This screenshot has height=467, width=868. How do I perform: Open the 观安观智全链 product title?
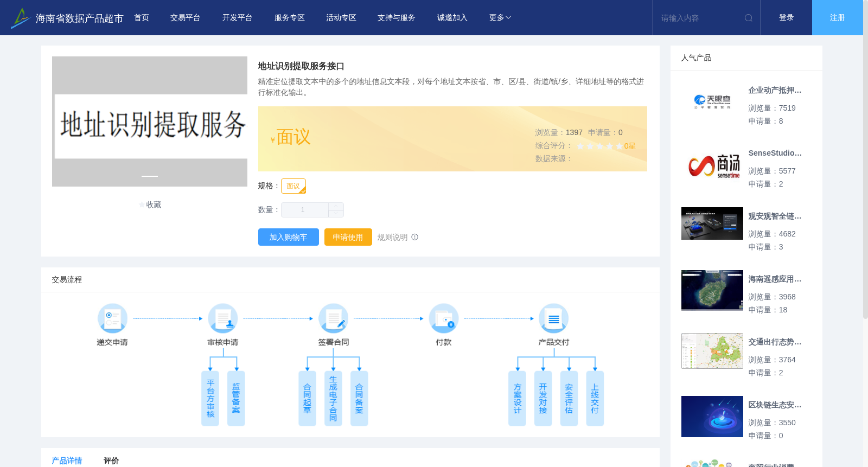coord(775,216)
